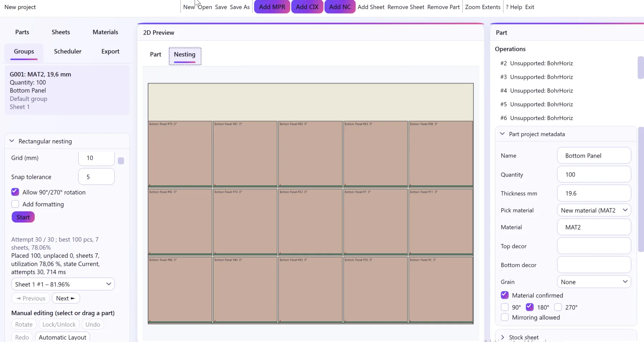Select nested part Bottom Panel #70

180,154
